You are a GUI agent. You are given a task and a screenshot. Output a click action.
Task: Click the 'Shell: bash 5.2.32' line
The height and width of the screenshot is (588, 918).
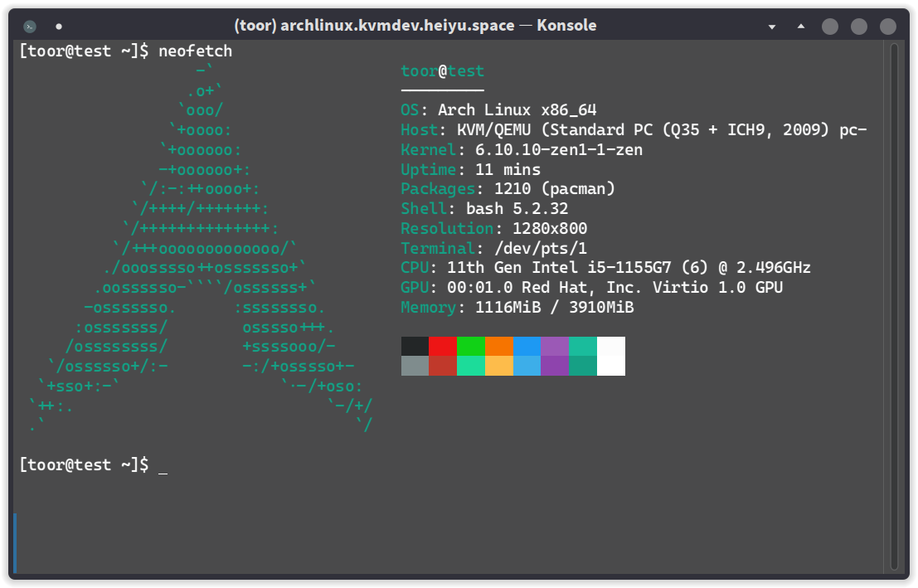click(x=485, y=209)
